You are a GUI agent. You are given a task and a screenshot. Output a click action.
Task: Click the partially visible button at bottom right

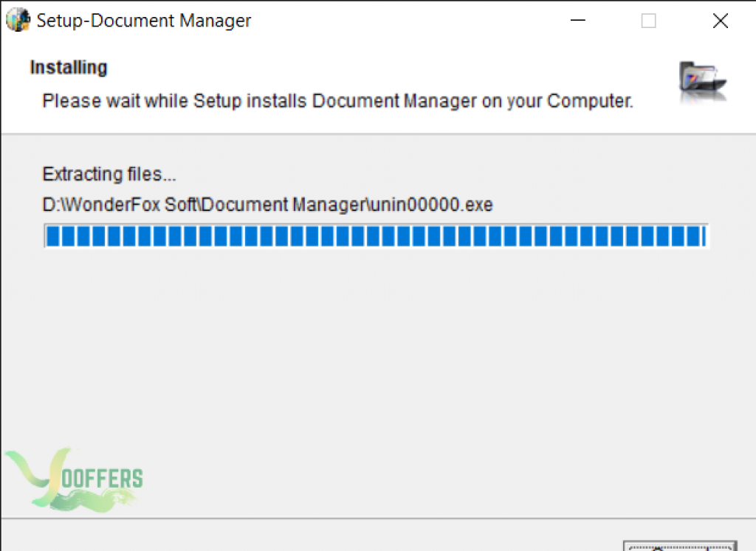[x=679, y=546]
